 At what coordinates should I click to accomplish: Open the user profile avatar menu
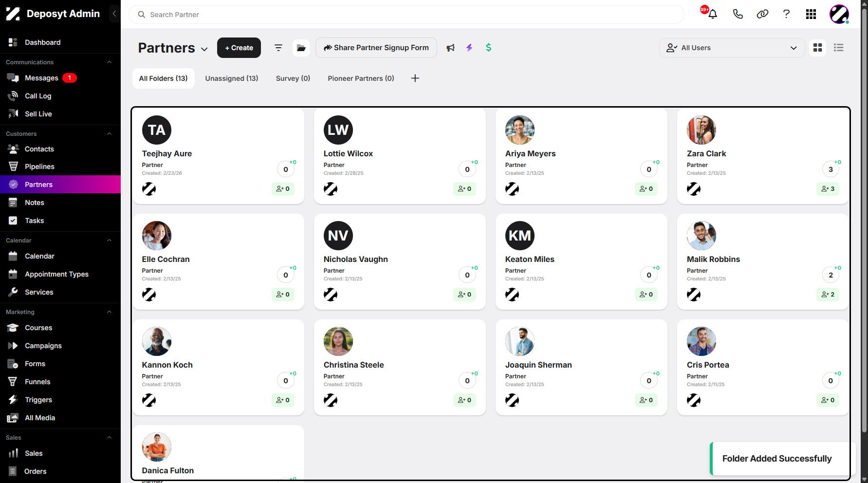point(839,14)
